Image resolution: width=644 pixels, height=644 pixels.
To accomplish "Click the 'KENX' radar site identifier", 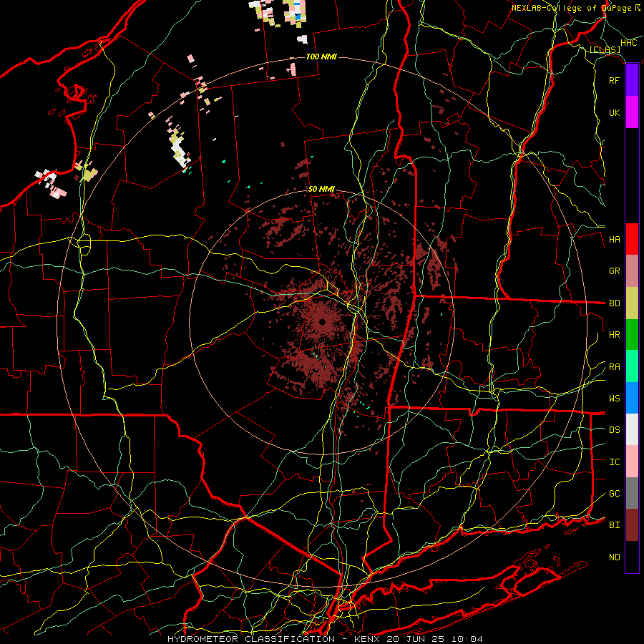I will tap(369, 639).
